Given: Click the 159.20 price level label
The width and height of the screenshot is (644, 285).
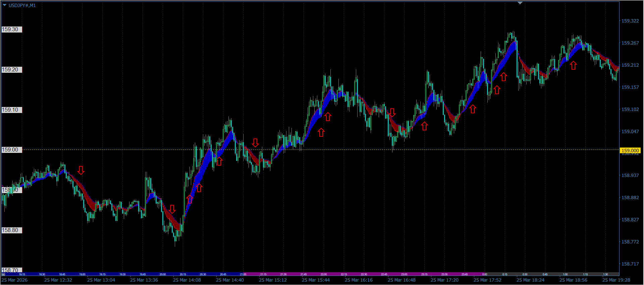Looking at the screenshot, I should click(11, 70).
